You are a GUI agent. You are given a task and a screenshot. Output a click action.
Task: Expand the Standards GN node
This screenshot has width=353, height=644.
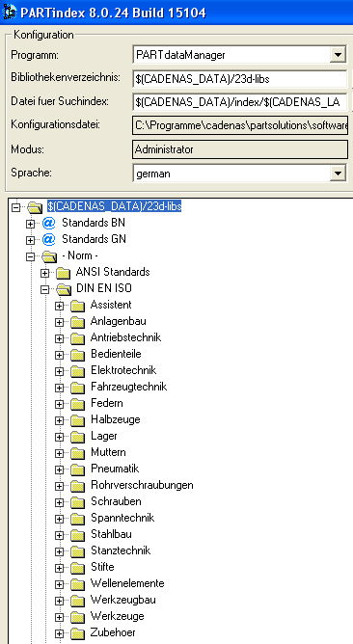click(30, 240)
